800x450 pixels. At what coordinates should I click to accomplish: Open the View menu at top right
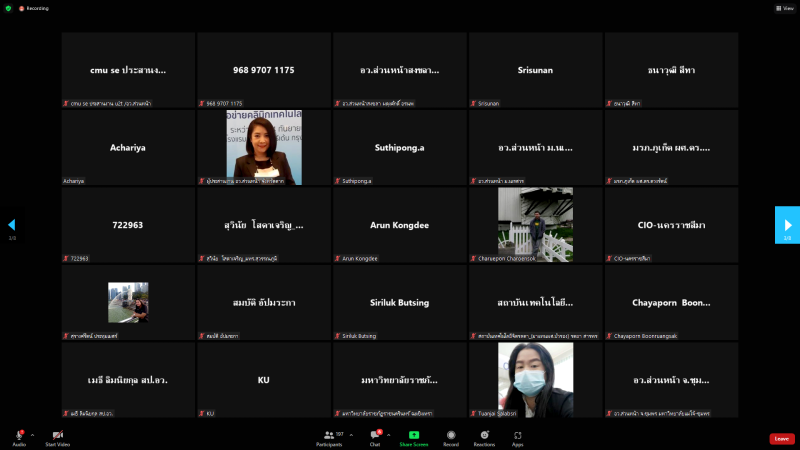[x=785, y=7]
